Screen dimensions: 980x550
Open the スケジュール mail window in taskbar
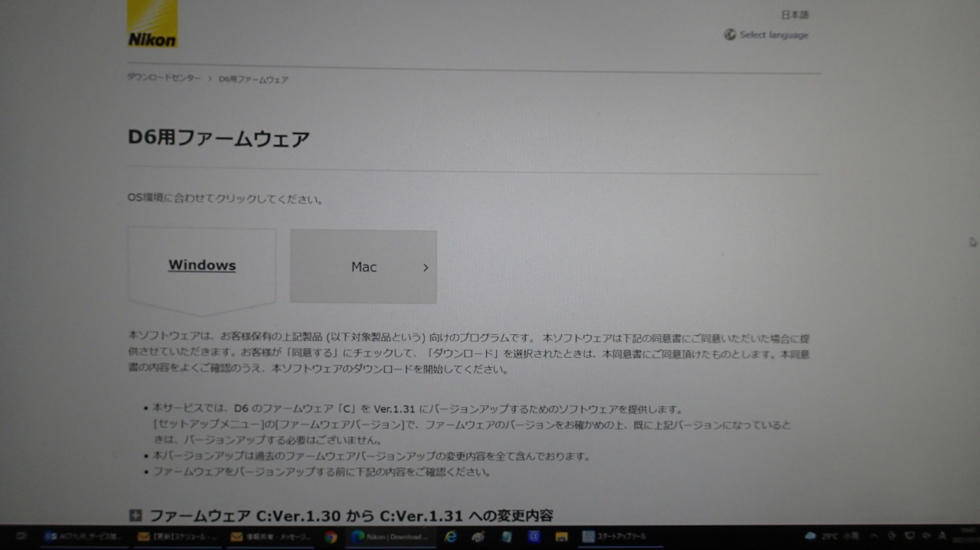click(176, 537)
